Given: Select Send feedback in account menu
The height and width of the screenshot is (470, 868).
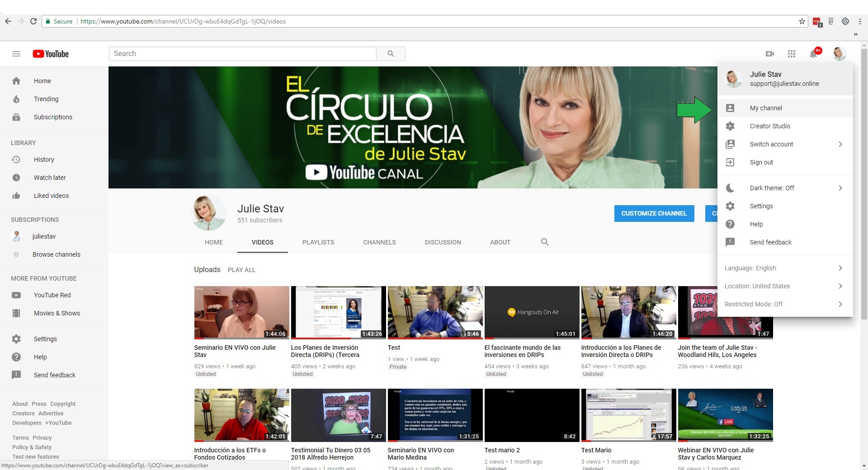Looking at the screenshot, I should (785, 242).
